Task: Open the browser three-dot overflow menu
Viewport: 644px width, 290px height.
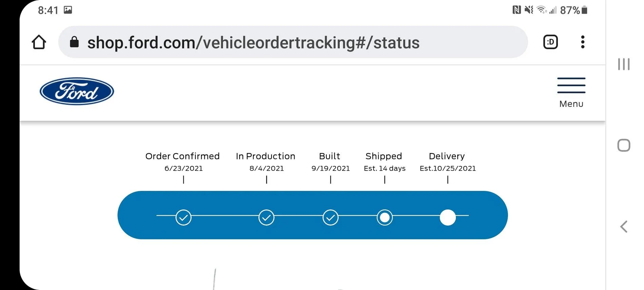Action: point(583,42)
